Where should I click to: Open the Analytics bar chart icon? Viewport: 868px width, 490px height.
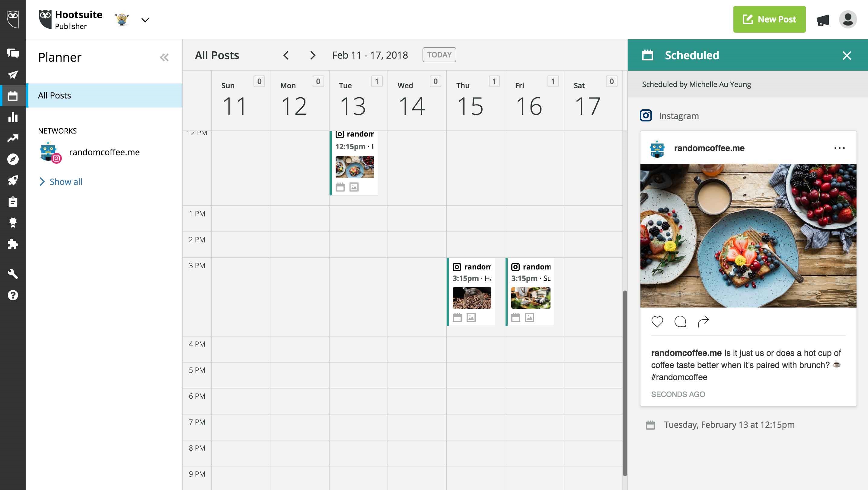click(13, 117)
